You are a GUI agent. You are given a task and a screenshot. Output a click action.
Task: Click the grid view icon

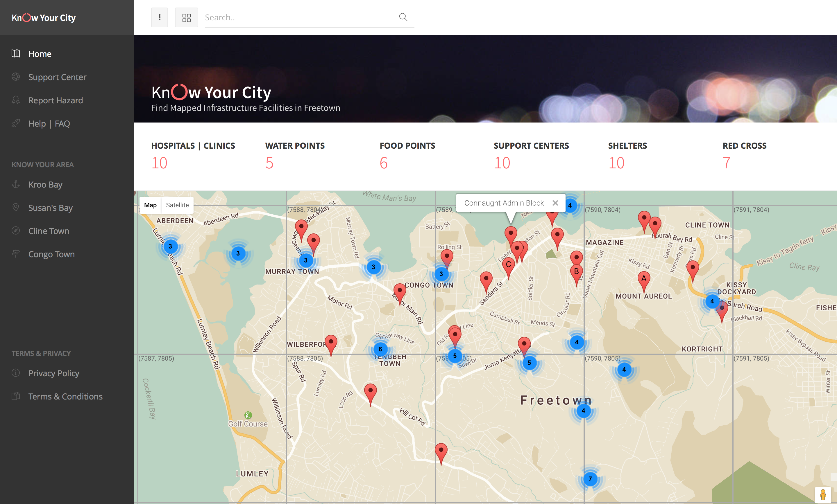pos(187,18)
